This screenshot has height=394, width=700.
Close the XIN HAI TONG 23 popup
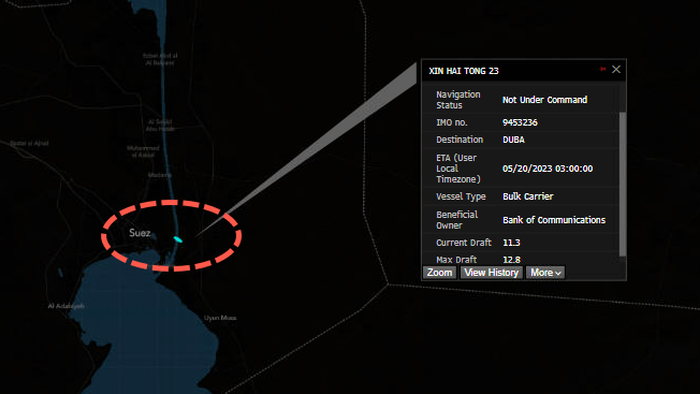[616, 69]
